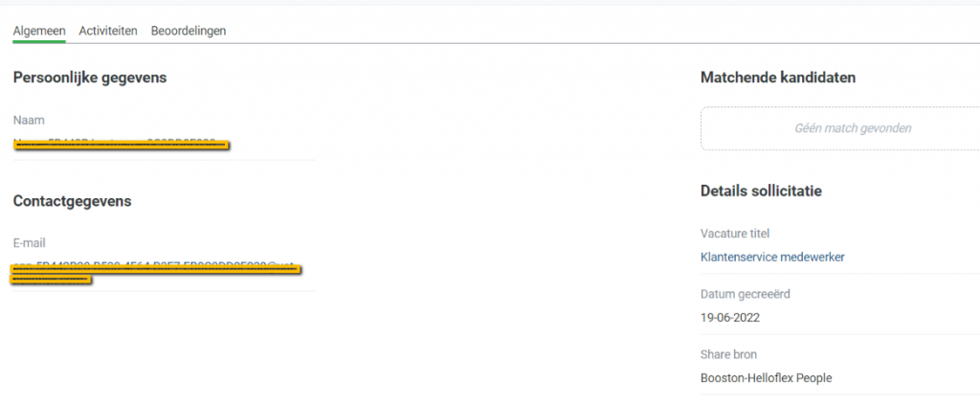Click the 'Matchende kandidaten' heading

(x=778, y=78)
